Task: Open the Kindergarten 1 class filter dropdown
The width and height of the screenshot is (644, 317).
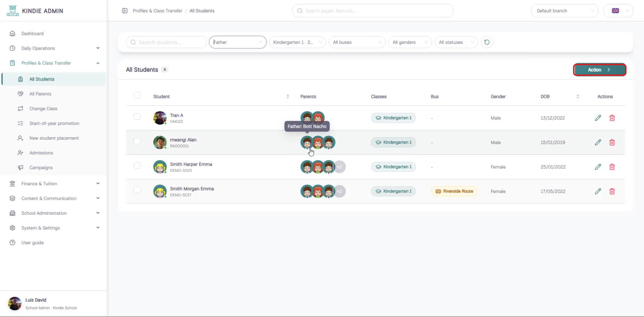Action: (297, 42)
